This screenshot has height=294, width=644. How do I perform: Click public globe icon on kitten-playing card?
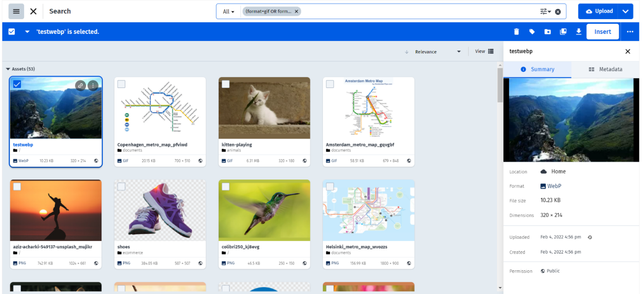click(x=305, y=160)
